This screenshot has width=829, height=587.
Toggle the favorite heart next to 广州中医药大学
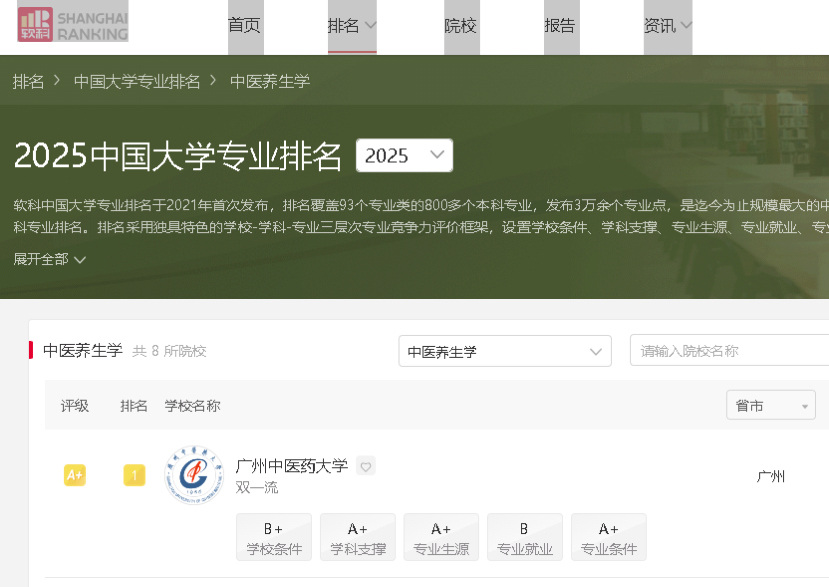point(366,466)
